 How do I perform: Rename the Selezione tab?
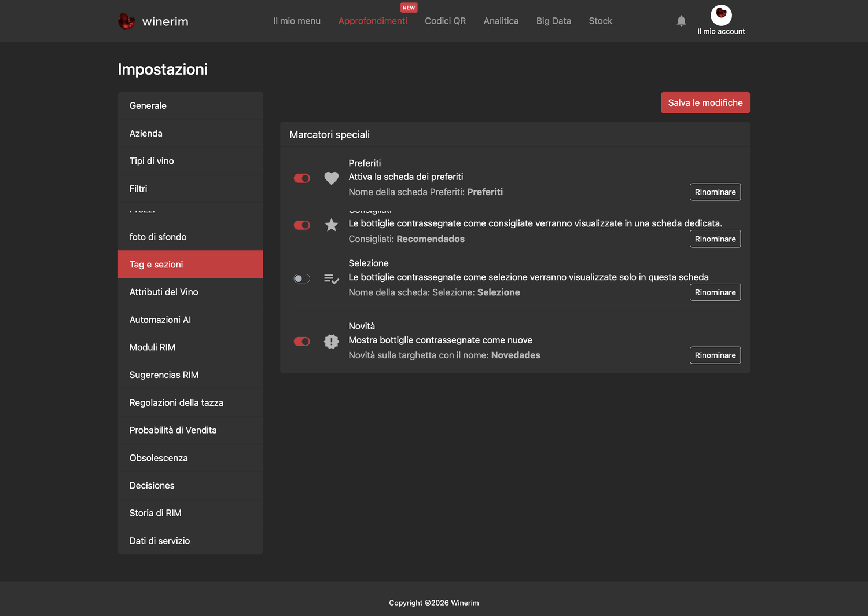[x=715, y=292]
